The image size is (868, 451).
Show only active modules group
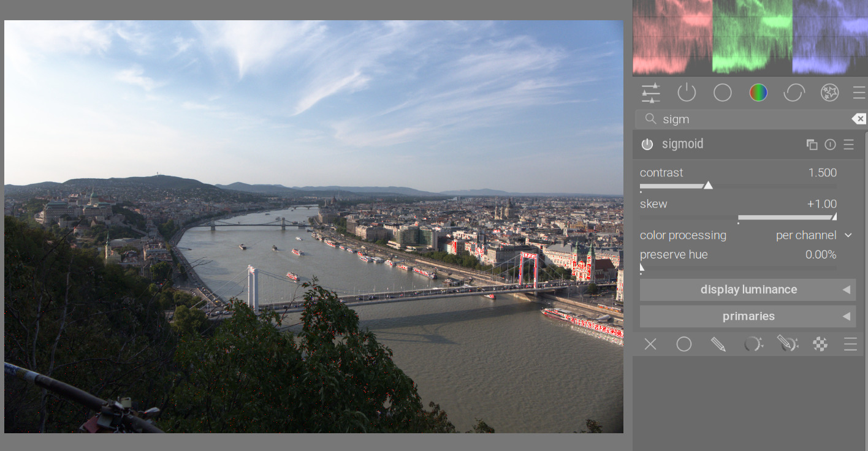tap(687, 93)
